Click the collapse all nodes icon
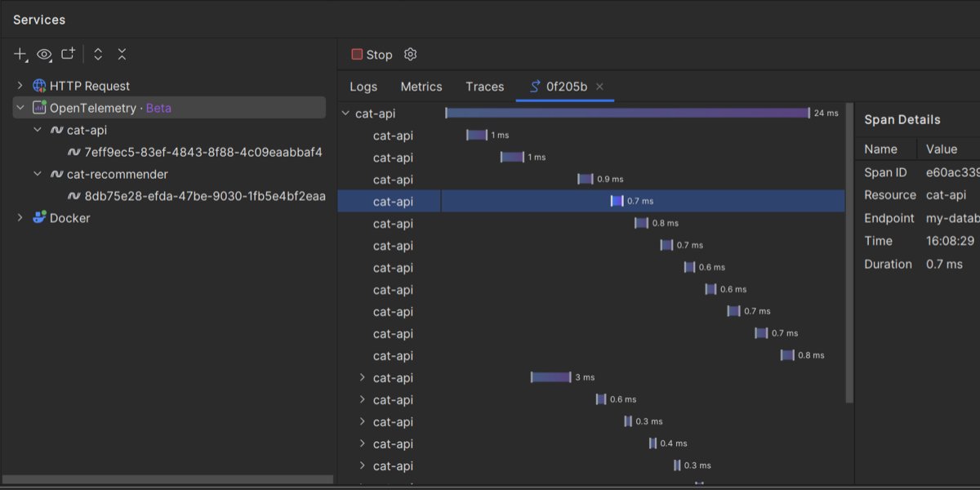980x490 pixels. pos(121,54)
